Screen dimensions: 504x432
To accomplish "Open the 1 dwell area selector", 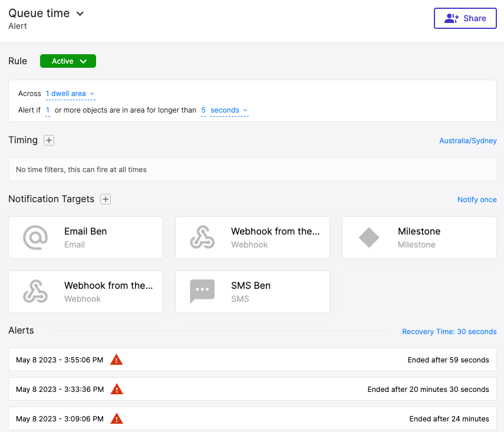I will (70, 94).
